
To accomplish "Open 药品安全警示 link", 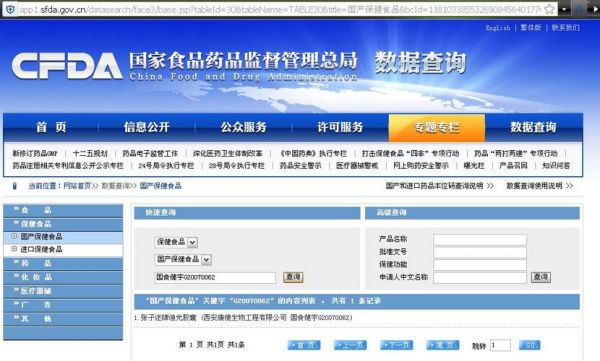I will (x=300, y=166).
